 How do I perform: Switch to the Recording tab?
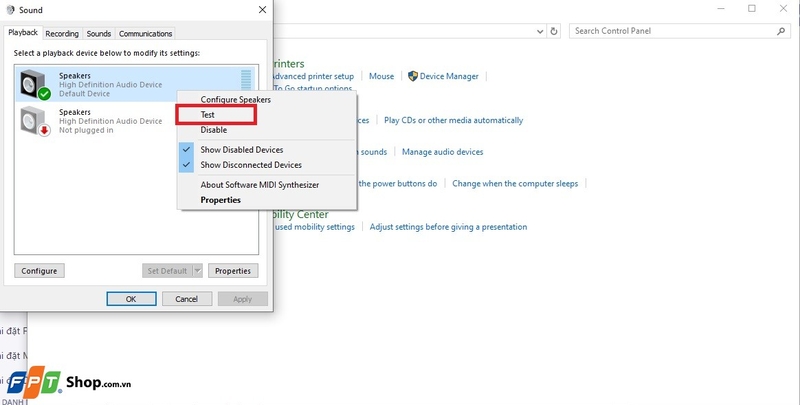62,34
